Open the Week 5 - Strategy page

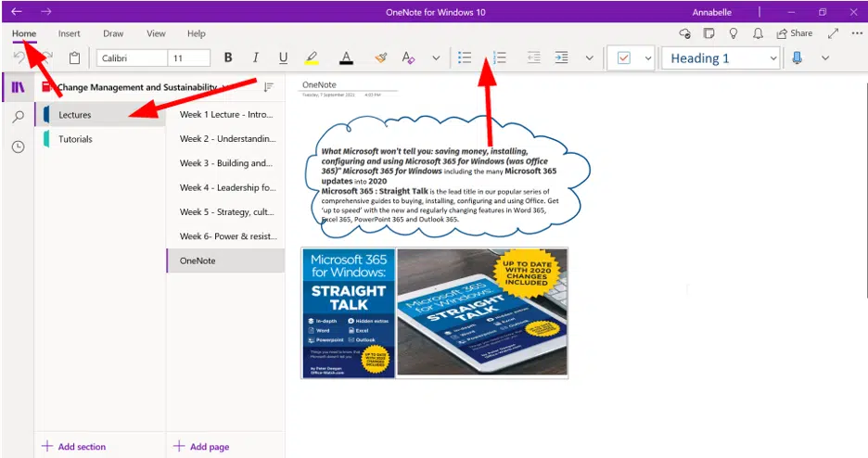click(226, 212)
